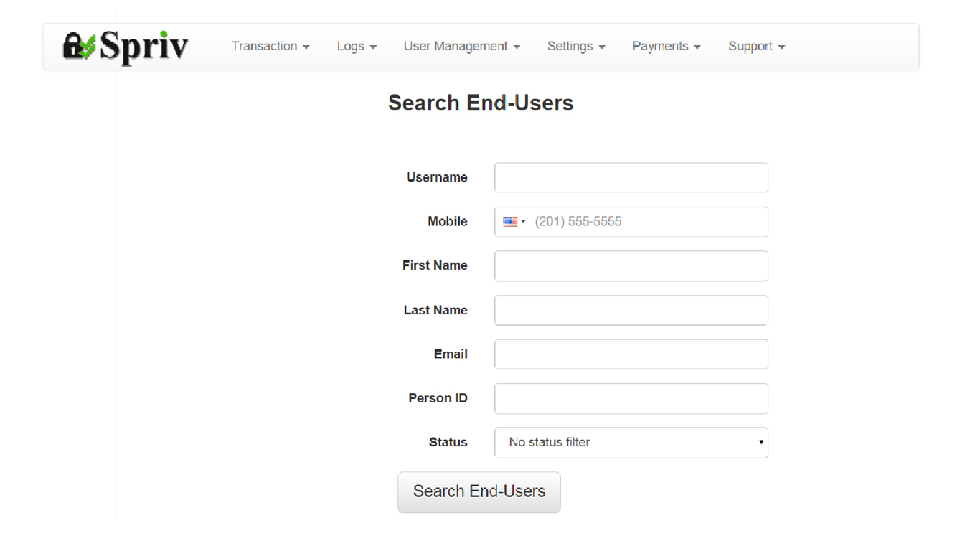Click the Username input field
Screen dimensions: 980x551
point(631,177)
